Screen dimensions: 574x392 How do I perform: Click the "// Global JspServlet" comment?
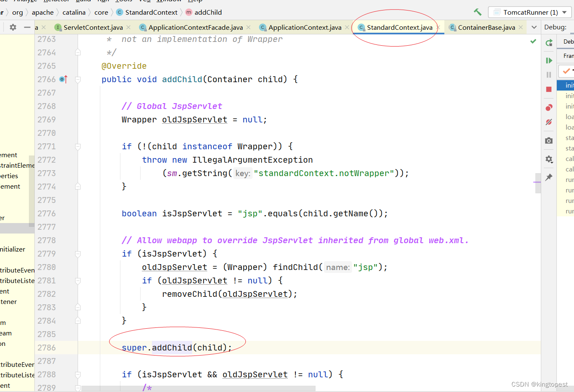tap(172, 106)
